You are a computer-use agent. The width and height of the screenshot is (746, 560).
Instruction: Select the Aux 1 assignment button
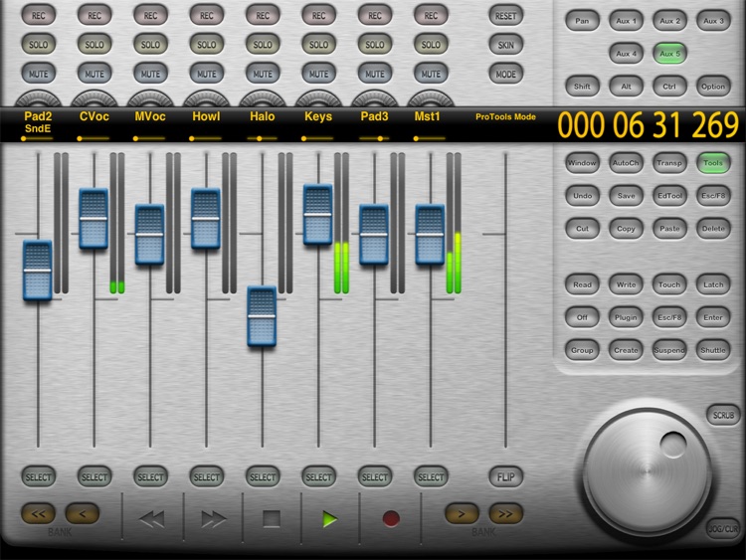click(x=626, y=21)
